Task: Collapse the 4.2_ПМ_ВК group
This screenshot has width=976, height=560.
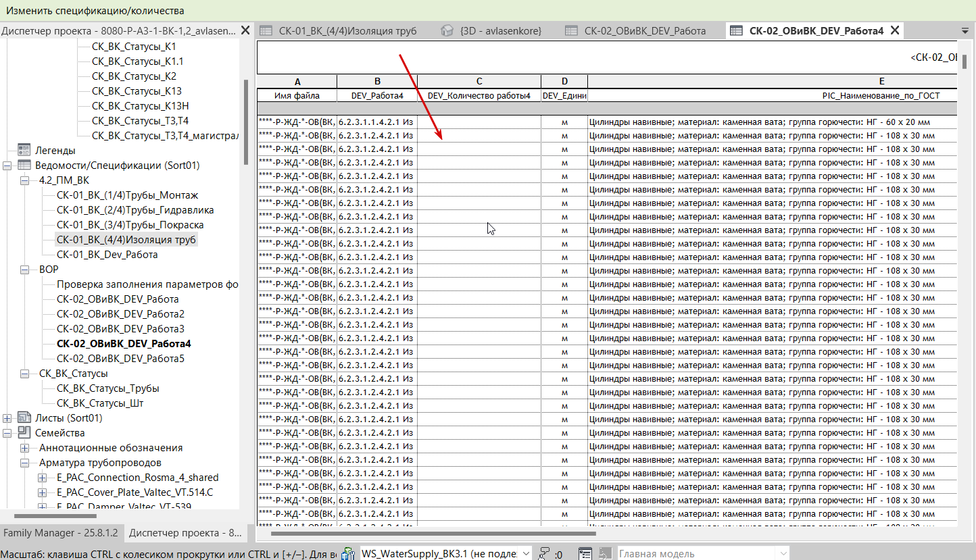Action: [x=24, y=180]
